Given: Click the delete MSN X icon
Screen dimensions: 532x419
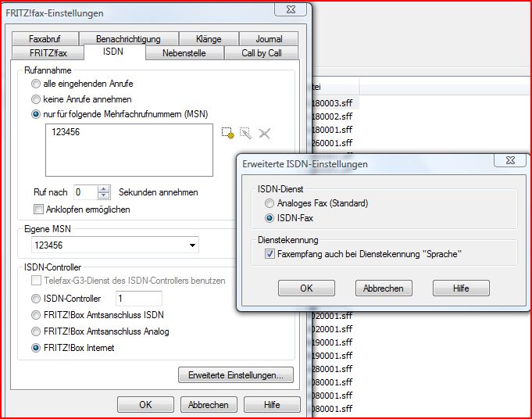Looking at the screenshot, I should pyautogui.click(x=264, y=134).
